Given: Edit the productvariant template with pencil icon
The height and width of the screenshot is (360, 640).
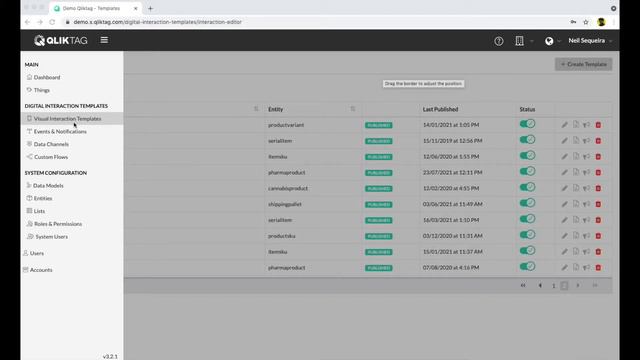Looking at the screenshot, I should 564,125.
